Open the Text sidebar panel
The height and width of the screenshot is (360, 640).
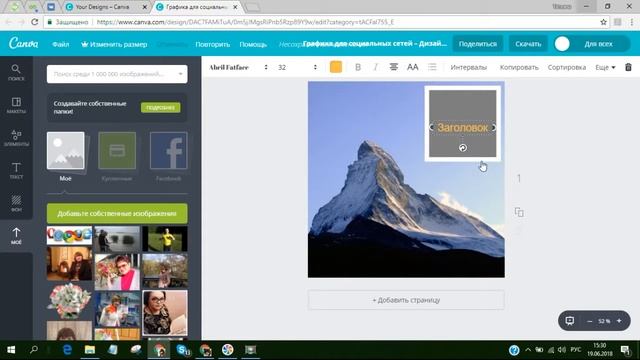[x=16, y=170]
